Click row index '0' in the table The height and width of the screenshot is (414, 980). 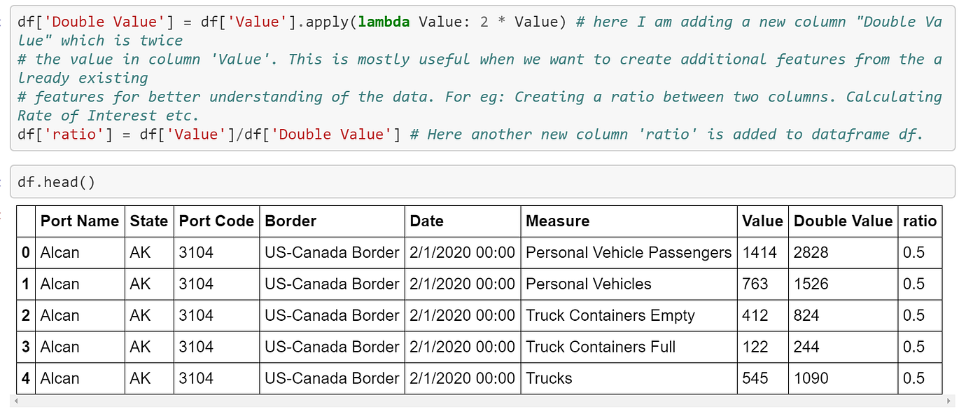point(26,252)
